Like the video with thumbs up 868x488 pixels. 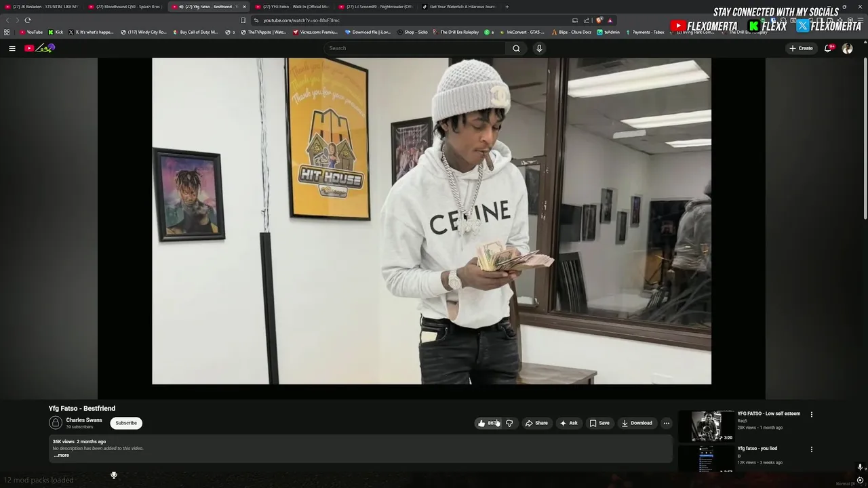pos(488,423)
